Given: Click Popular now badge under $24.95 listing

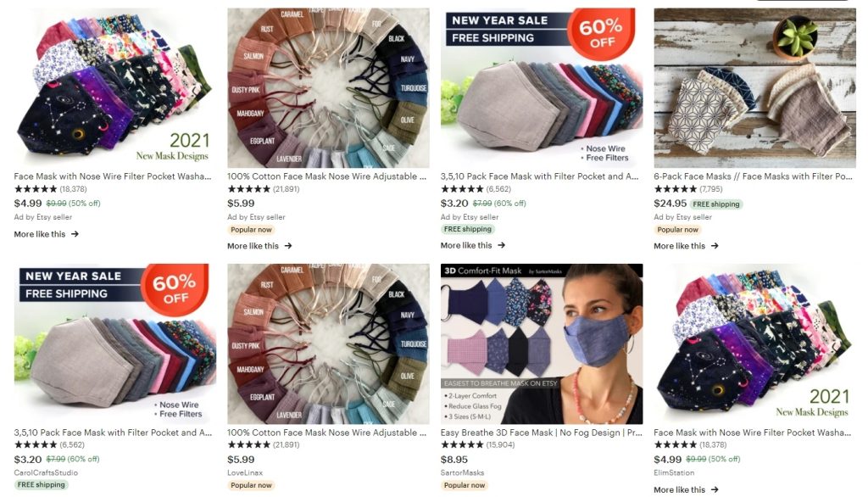Looking at the screenshot, I should (677, 229).
